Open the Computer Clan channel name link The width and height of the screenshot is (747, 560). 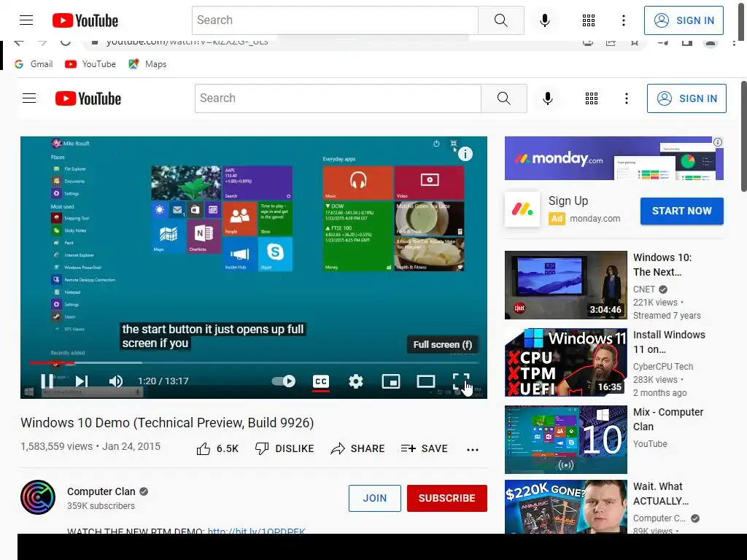(101, 491)
